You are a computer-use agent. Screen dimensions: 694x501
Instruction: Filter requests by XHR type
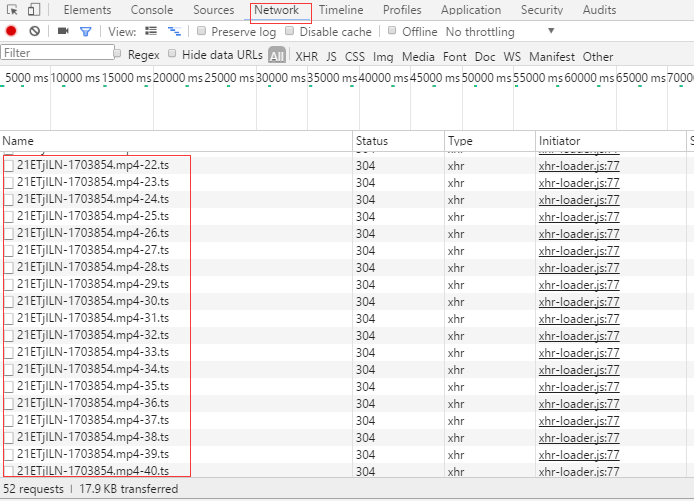pyautogui.click(x=306, y=57)
